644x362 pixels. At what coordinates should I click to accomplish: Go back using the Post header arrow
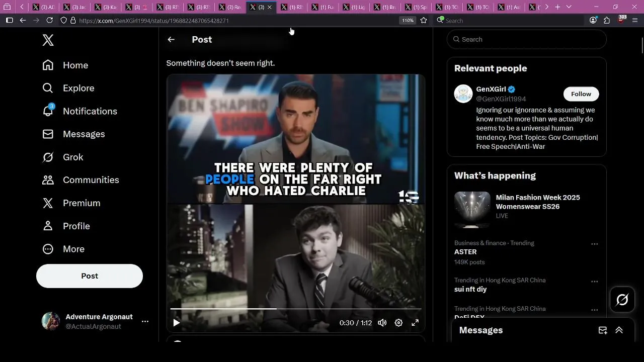point(171,40)
